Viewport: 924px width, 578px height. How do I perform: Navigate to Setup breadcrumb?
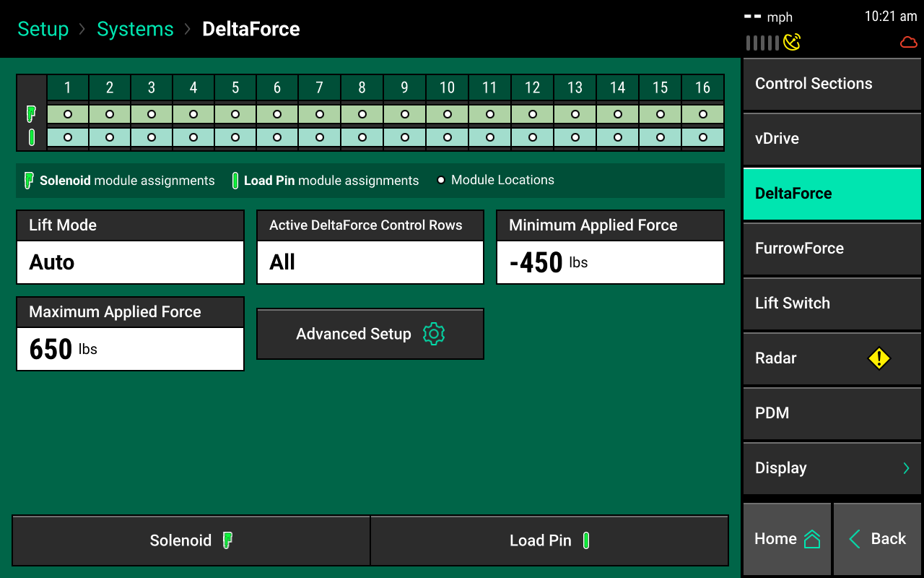(x=43, y=29)
